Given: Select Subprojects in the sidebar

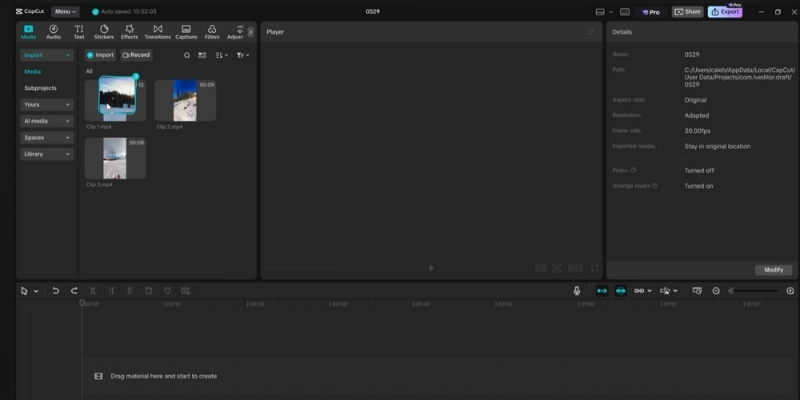Looking at the screenshot, I should coord(41,88).
